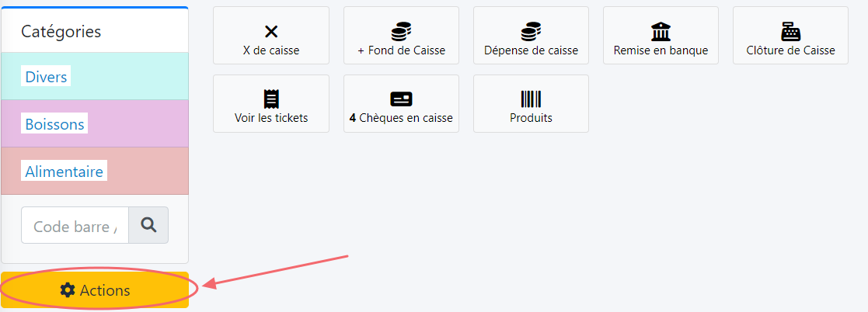Click the Remise en banque bank icon
This screenshot has height=312, width=868.
click(661, 32)
